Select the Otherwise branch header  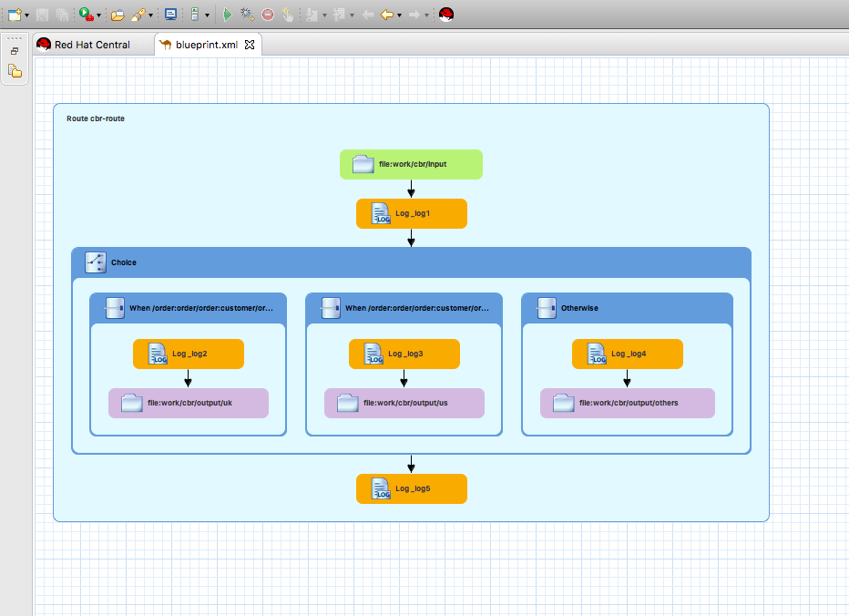(x=627, y=308)
